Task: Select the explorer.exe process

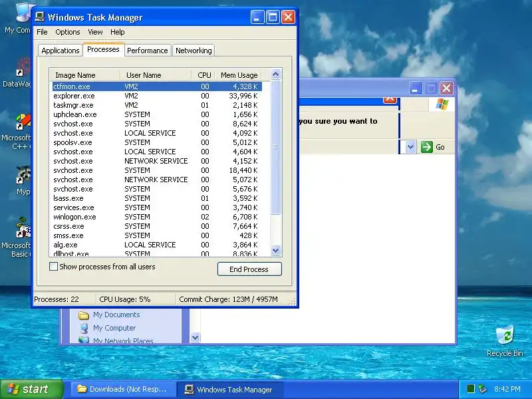Action: point(157,96)
